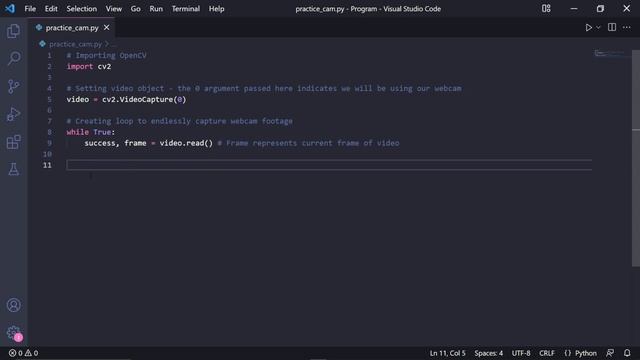Screen dimensions: 640x360
Task: Open the Source Control view
Action: (x=13, y=86)
